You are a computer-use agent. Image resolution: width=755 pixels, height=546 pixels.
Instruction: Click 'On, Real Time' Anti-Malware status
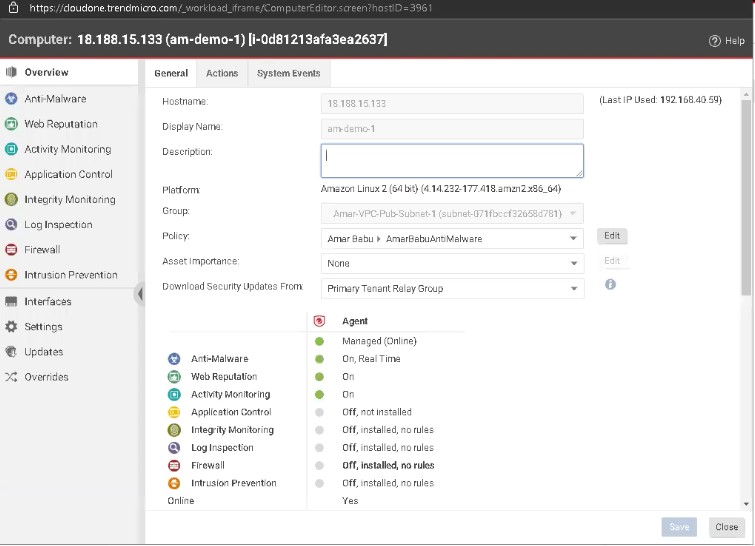pos(371,359)
